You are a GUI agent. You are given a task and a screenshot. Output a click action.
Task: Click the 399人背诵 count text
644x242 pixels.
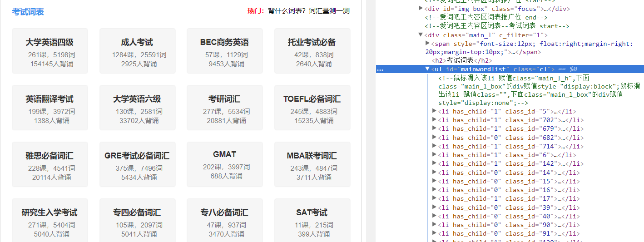[314, 234]
